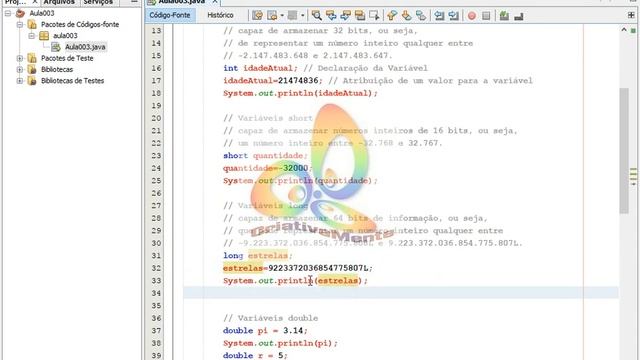This screenshot has height=360, width=640.
Task: Select the Aula003.java file in the tree
Action: coord(85,47)
